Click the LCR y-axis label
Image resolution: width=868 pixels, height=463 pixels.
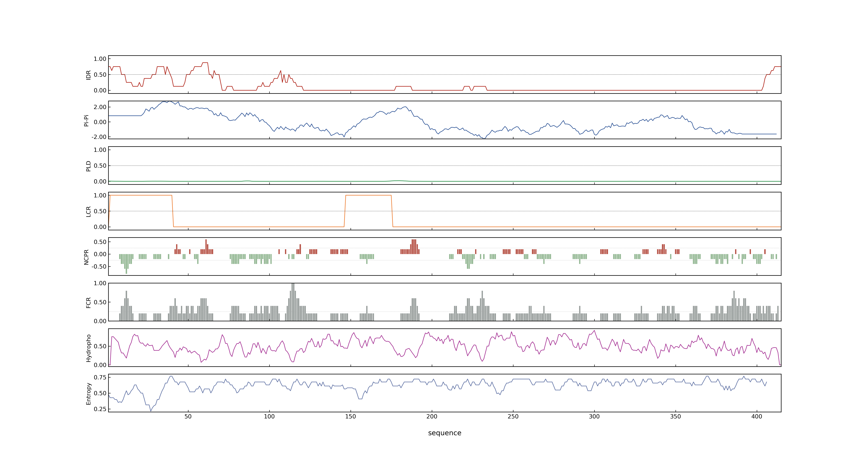[x=88, y=211]
